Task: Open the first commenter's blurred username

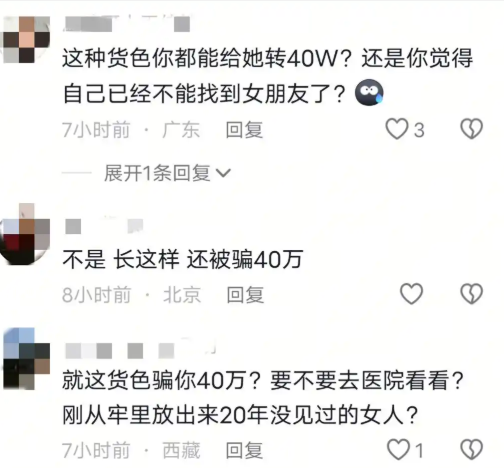Action: [127, 24]
